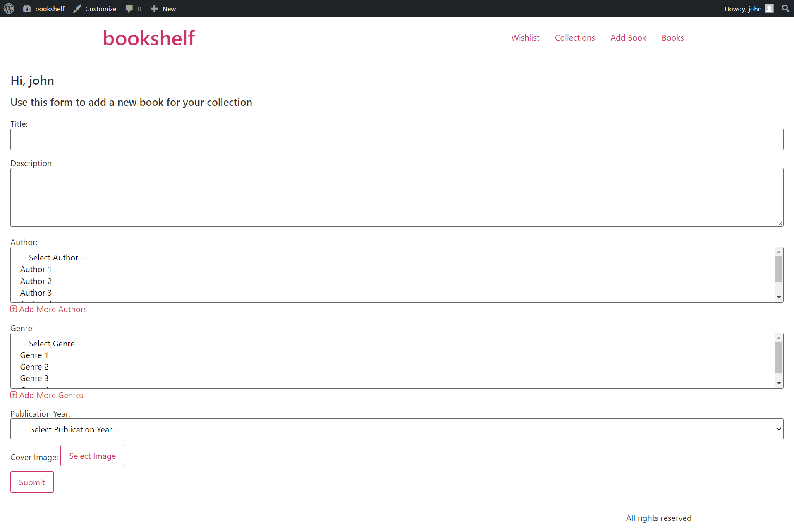794x532 pixels.
Task: Click the Add More Genres plus icon
Action: (14, 395)
